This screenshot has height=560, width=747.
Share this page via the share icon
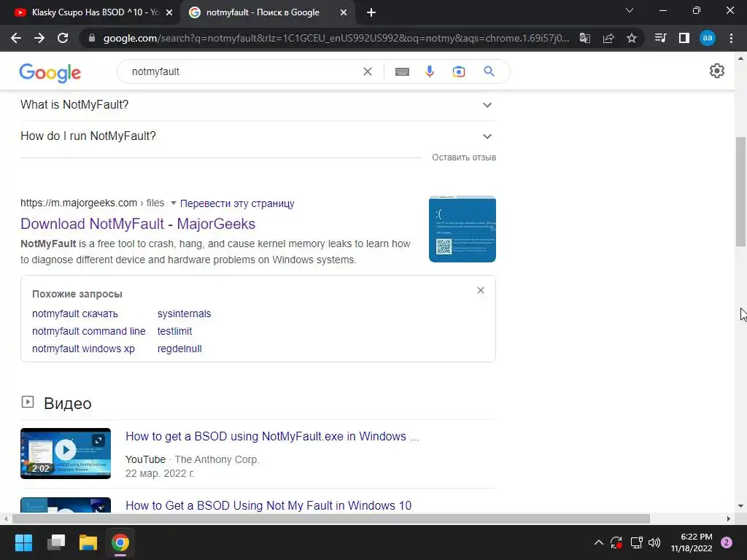coord(608,38)
